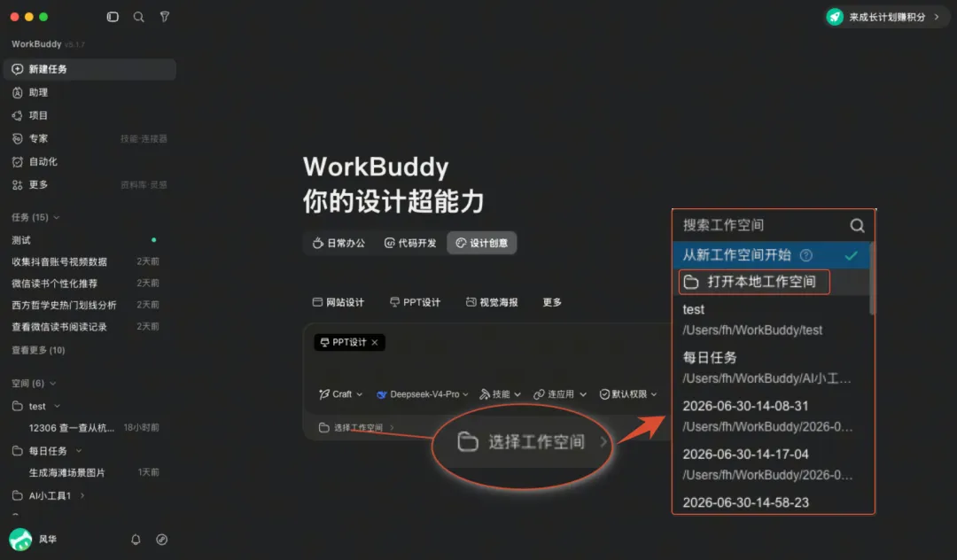Image resolution: width=957 pixels, height=560 pixels.
Task: Click the folder icon of 打开本地工作空间
Action: pos(691,282)
